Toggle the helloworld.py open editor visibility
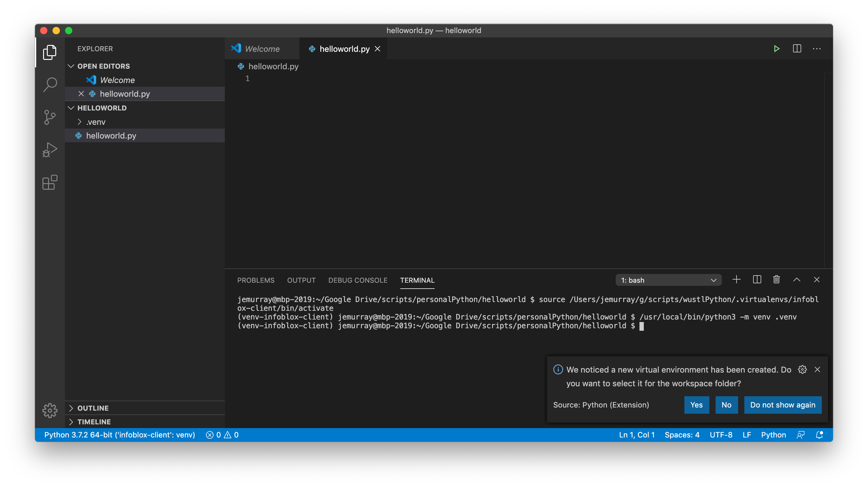Viewport: 868px width, 488px height. 82,94
